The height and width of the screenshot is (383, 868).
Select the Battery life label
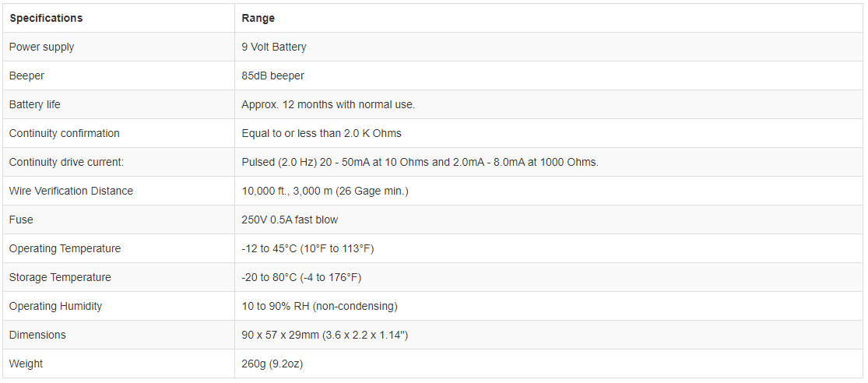point(35,104)
